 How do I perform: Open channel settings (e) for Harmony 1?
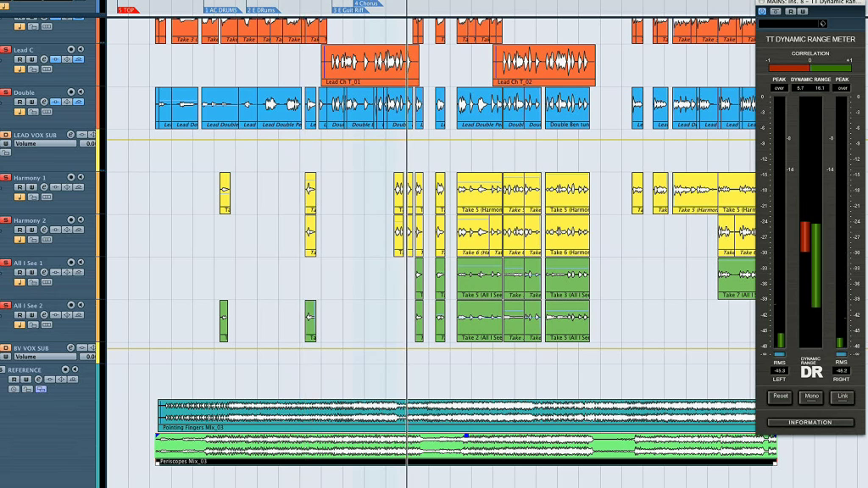click(x=44, y=187)
